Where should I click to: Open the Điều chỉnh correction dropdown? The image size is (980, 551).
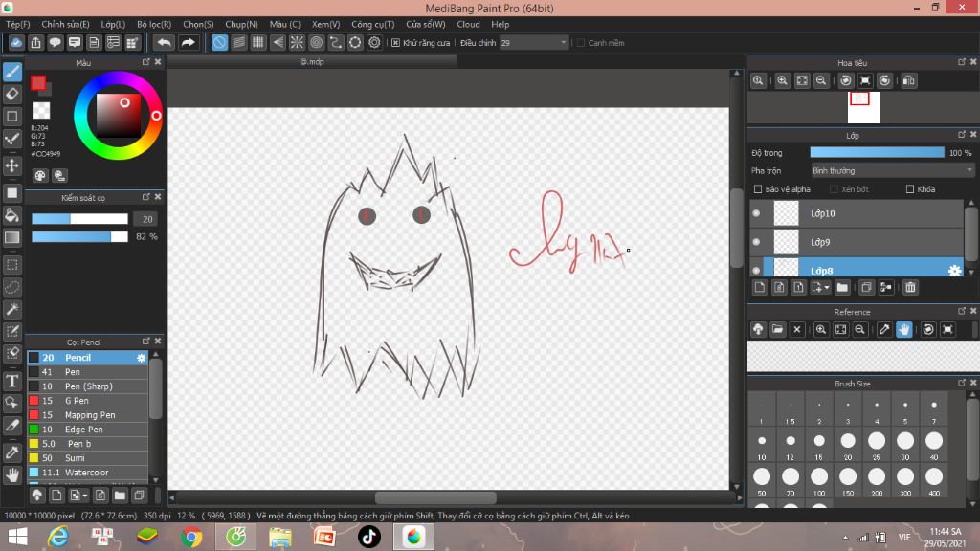(534, 42)
